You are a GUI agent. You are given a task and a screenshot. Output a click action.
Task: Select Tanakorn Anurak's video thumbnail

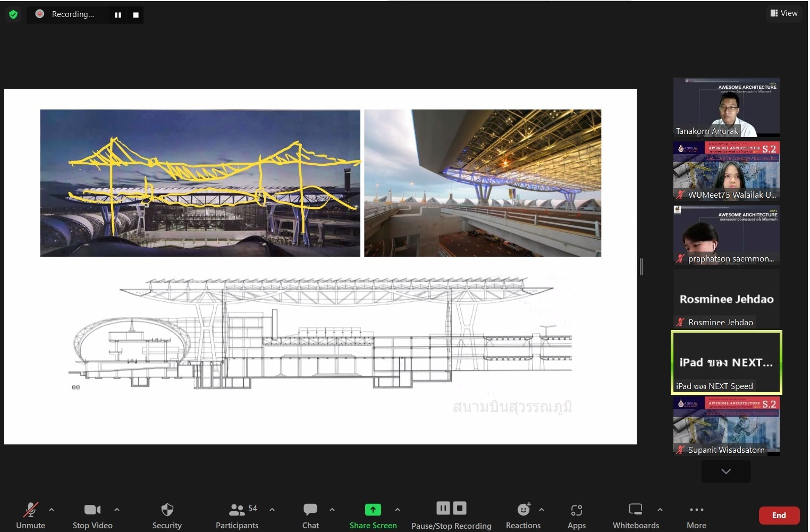click(726, 107)
